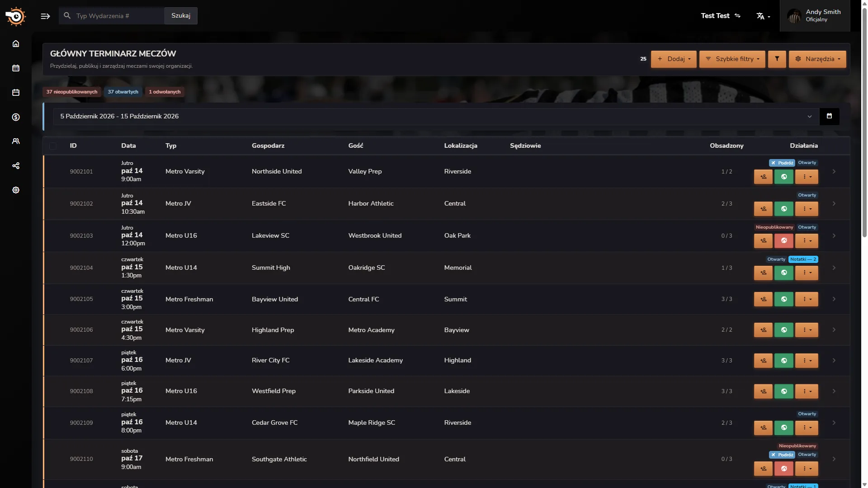
Task: Select the 1 odwołanych filter tag
Action: click(x=165, y=92)
